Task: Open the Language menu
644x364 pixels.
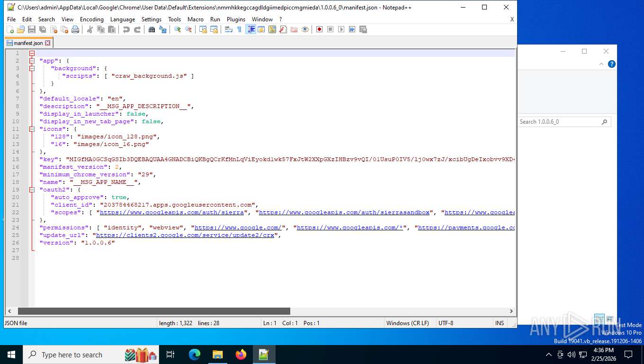Action: pos(123,19)
